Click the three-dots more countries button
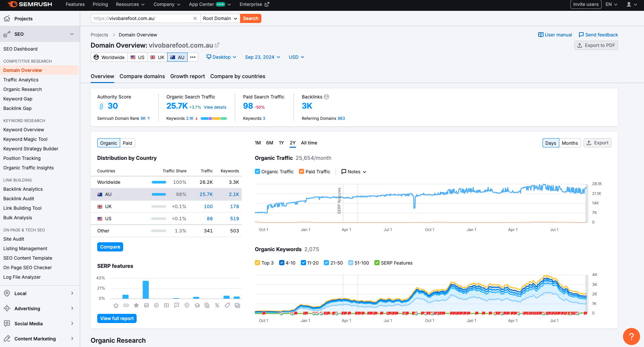The height and width of the screenshot is (347, 644). click(193, 57)
